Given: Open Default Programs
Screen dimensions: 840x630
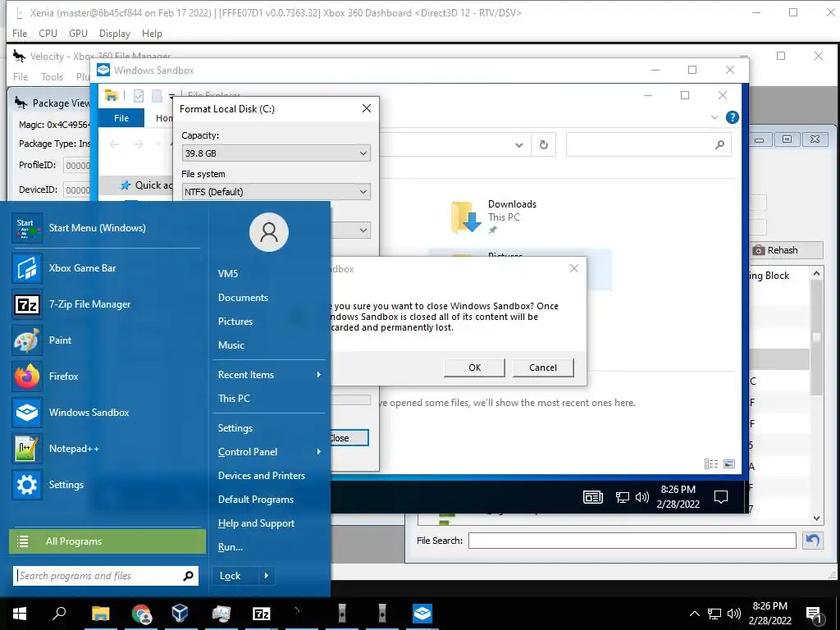Looking at the screenshot, I should tap(256, 500).
